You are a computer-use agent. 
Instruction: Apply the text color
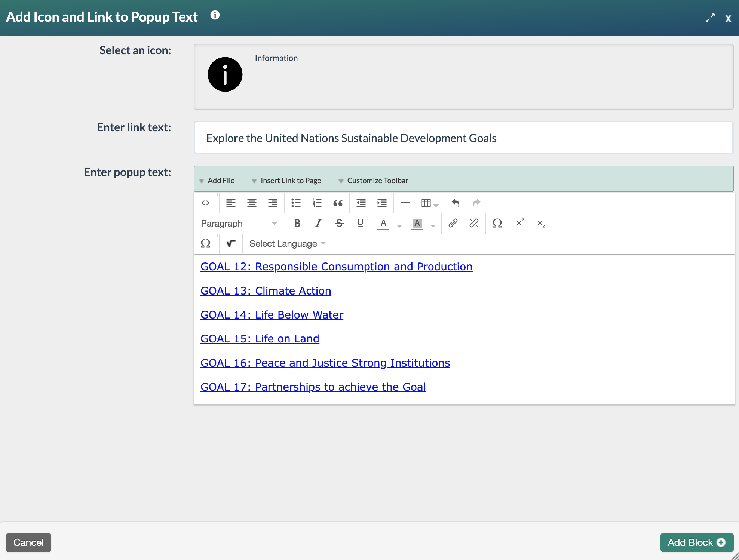coord(383,224)
